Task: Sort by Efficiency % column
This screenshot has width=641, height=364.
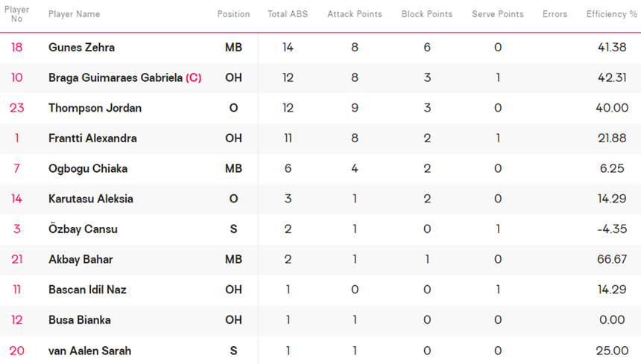Action: tap(611, 14)
